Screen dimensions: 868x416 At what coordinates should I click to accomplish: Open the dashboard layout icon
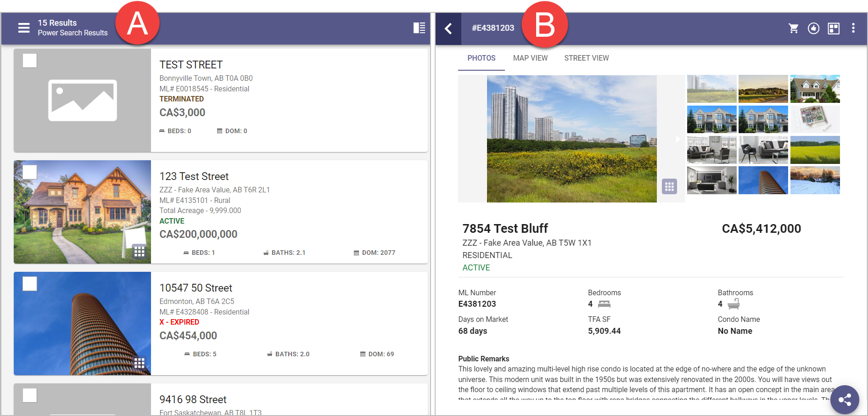(x=834, y=28)
